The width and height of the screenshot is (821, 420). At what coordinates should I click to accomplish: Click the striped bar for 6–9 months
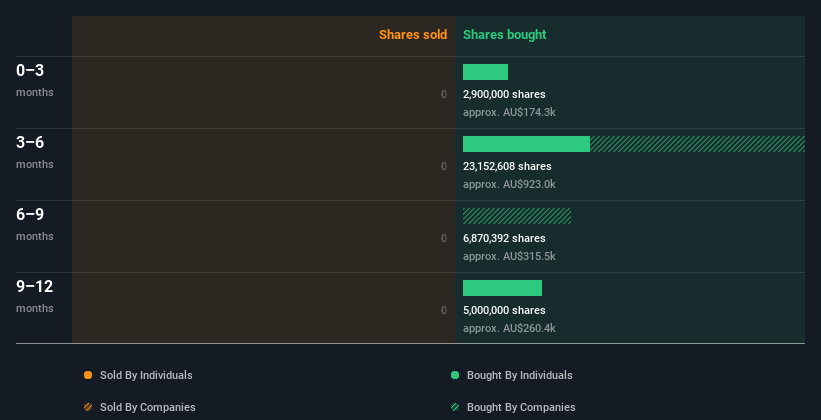coord(517,216)
